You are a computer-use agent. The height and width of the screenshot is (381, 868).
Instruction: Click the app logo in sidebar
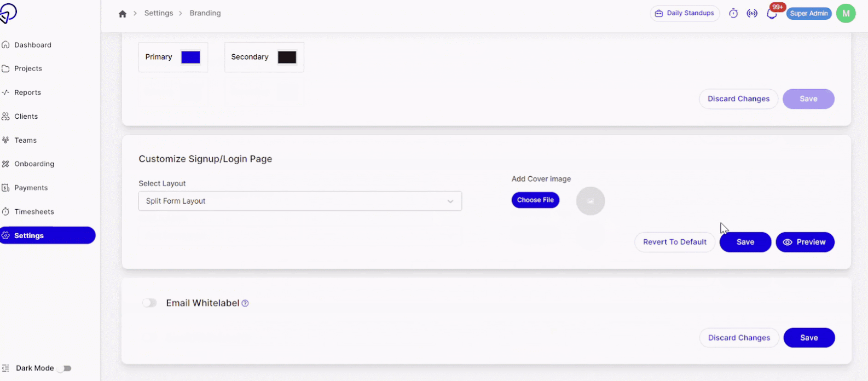[8, 13]
